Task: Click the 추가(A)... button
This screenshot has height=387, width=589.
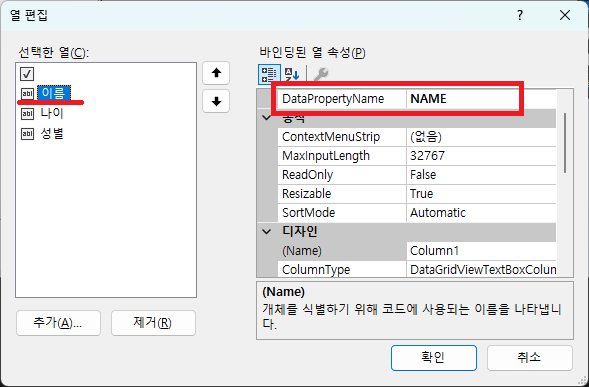Action: pyautogui.click(x=58, y=323)
